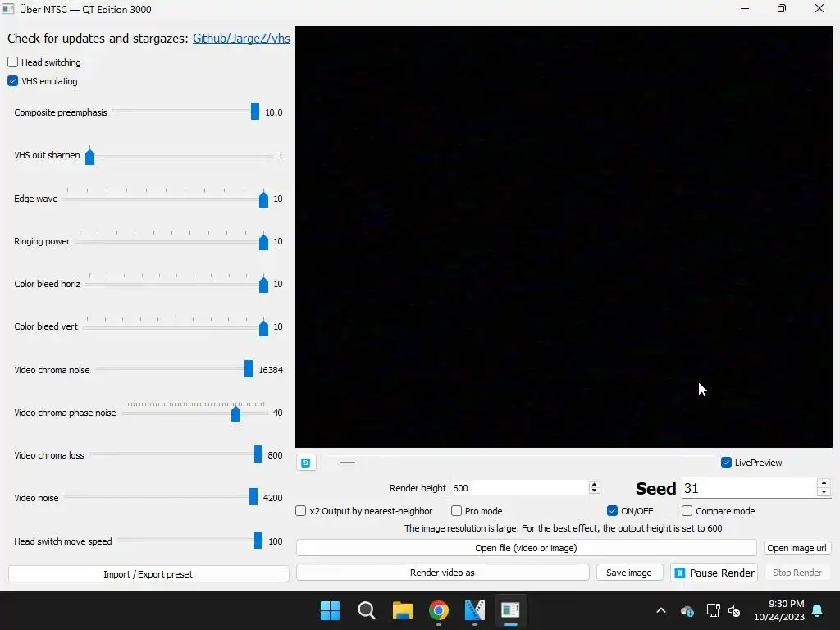Screen dimensions: 840x630
Task: Open the taskbar clock and date
Action: click(779, 610)
